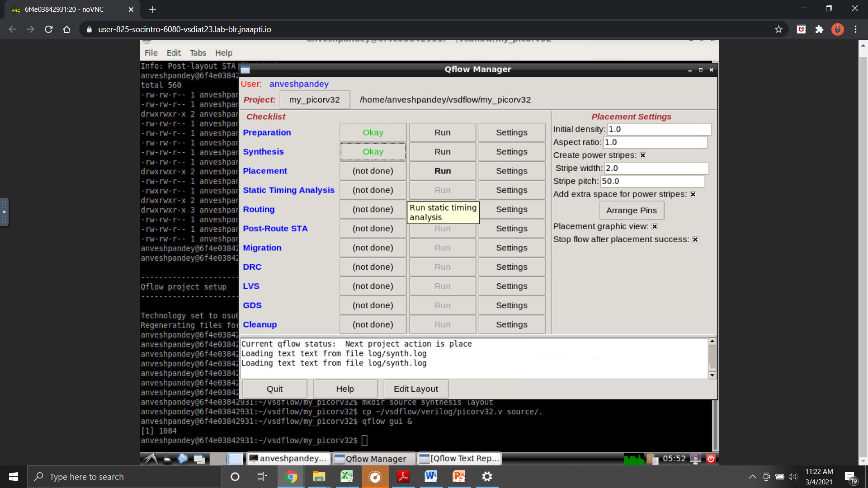The height and width of the screenshot is (488, 868).
Task: Click the Qflow Manager title bar icon
Action: coord(245,70)
